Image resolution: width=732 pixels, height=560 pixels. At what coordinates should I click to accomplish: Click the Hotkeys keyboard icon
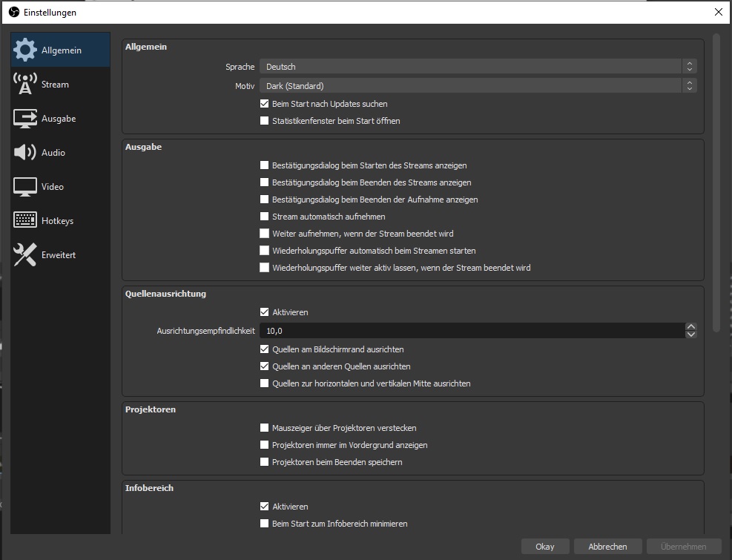pos(24,220)
